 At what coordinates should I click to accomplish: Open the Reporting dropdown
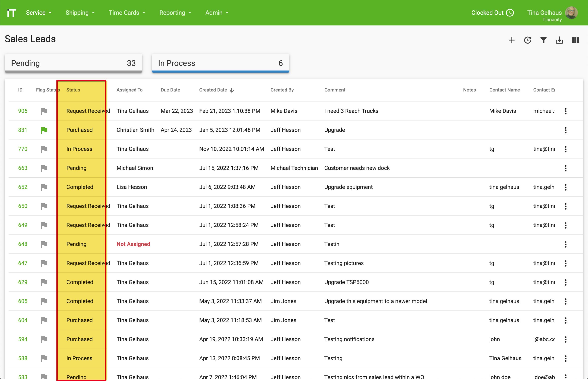pyautogui.click(x=175, y=13)
